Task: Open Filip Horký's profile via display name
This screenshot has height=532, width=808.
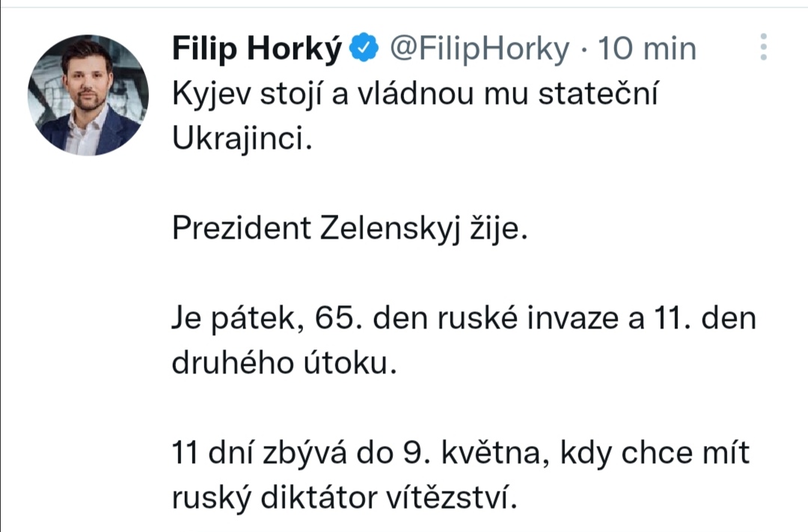Action: click(x=257, y=49)
